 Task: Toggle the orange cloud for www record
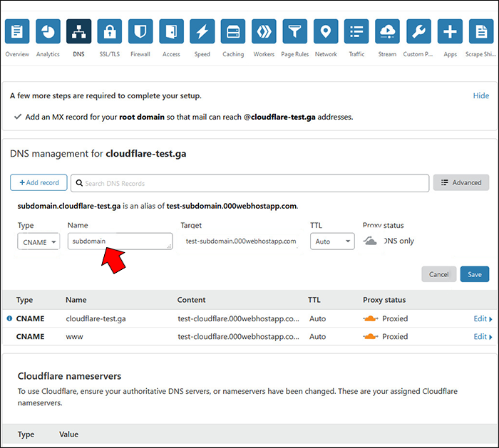coord(371,336)
